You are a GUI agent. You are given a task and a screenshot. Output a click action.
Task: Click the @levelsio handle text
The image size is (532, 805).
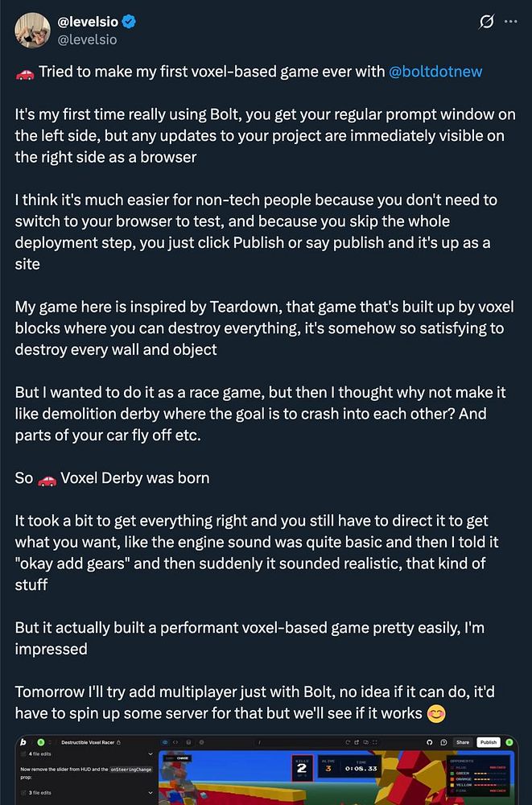pyautogui.click(x=87, y=39)
